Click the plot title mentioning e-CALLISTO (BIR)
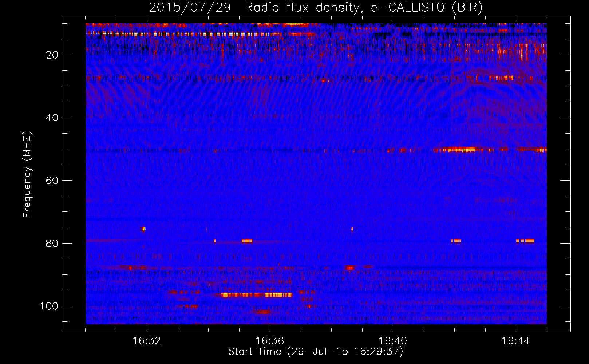This screenshot has width=589, height=364. [316, 7]
